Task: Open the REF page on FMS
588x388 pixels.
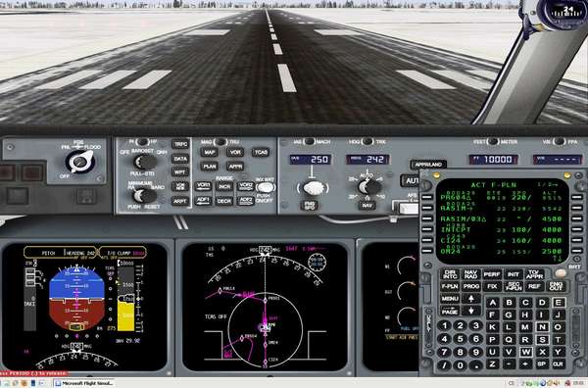Action: click(x=534, y=287)
